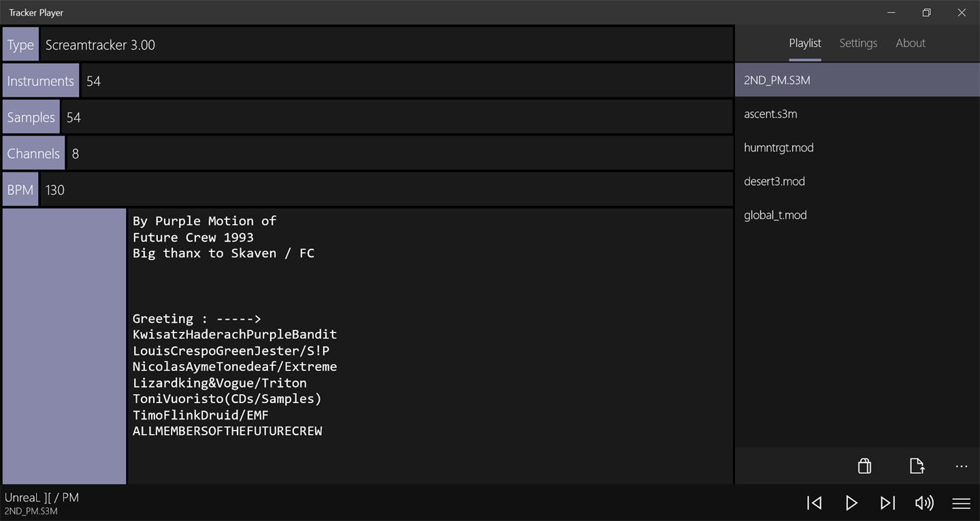Toggle the hamburger menu icon
Viewport: 980px width, 521px height.
(961, 503)
